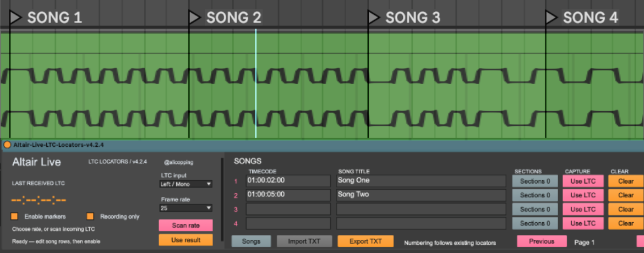This screenshot has width=644, height=253.
Task: Open Sections 0 for song row 2
Action: coord(535,195)
